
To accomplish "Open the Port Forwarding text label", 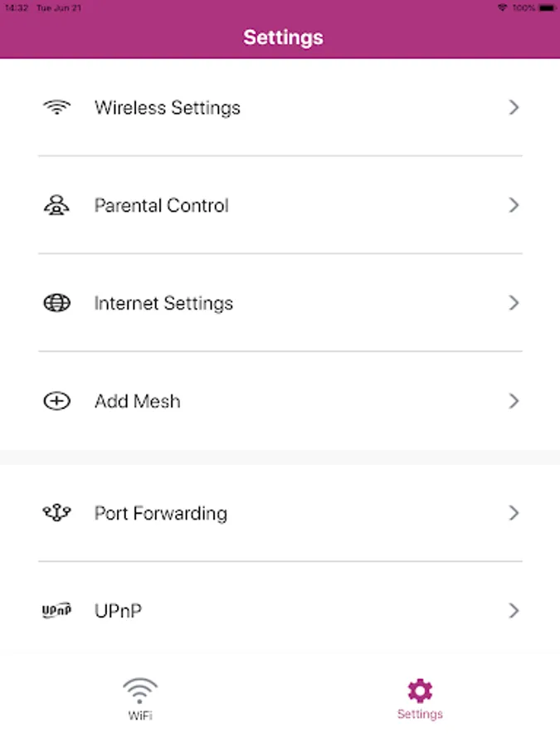I will (x=161, y=514).
